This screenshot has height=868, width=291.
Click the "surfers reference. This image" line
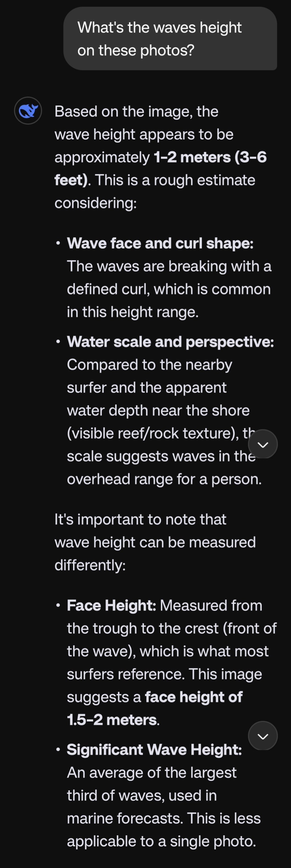pyautogui.click(x=164, y=674)
